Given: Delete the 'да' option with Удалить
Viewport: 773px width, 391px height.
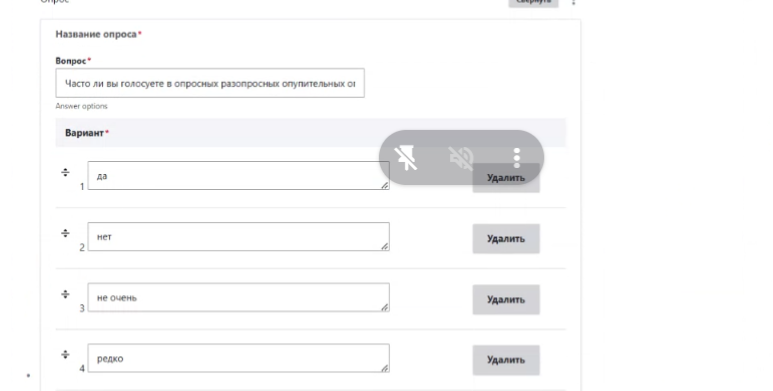Looking at the screenshot, I should (506, 178).
